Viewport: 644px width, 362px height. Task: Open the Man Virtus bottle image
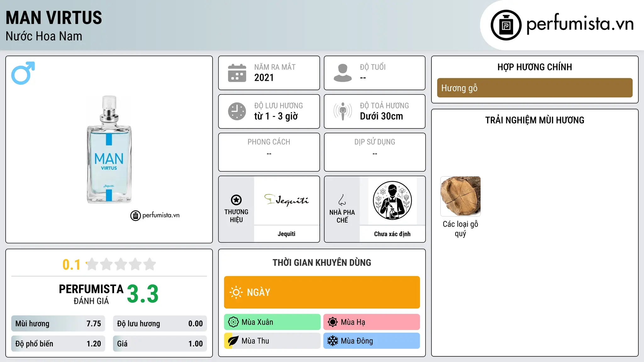(x=109, y=149)
